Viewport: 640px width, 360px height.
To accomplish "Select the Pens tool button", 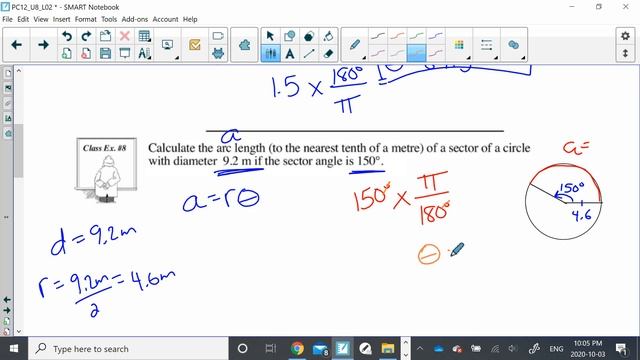I will click(270, 53).
